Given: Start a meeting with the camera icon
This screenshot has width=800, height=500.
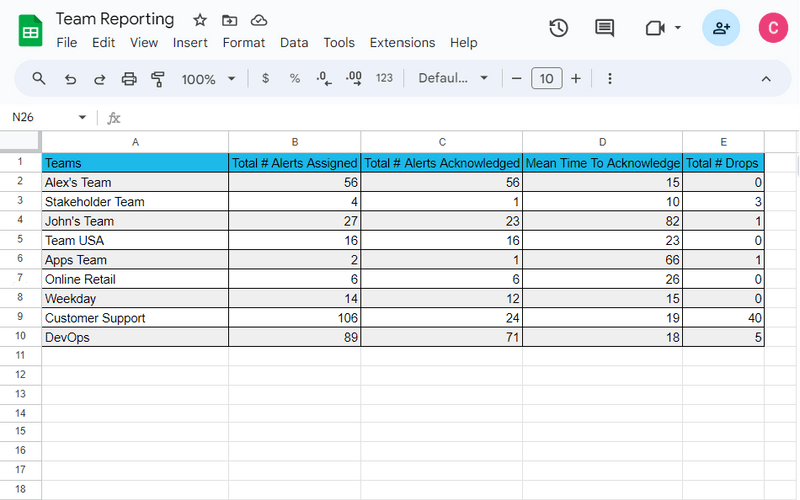Looking at the screenshot, I should pos(655,28).
